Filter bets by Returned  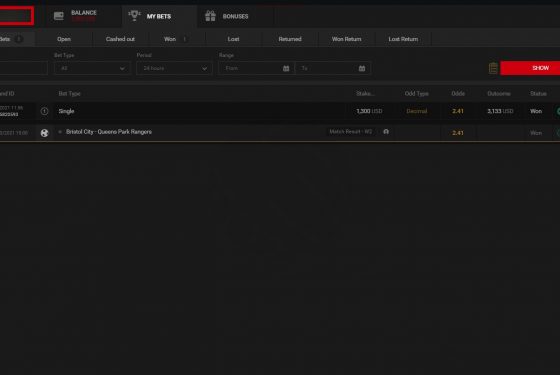(x=290, y=39)
